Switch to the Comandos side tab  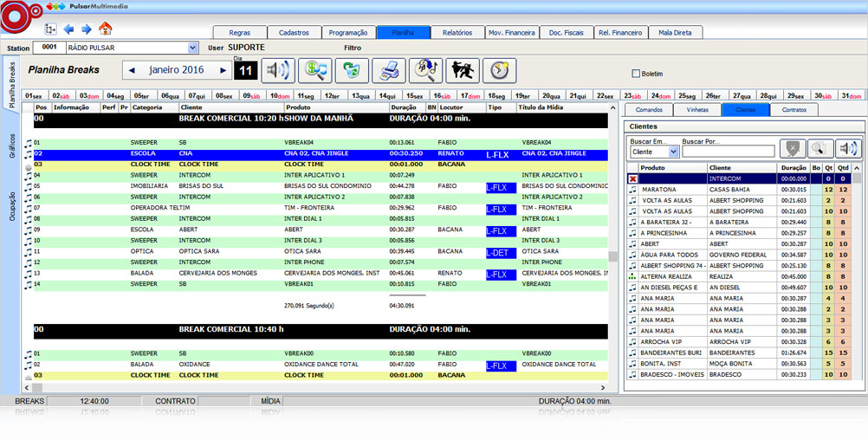[x=648, y=110]
